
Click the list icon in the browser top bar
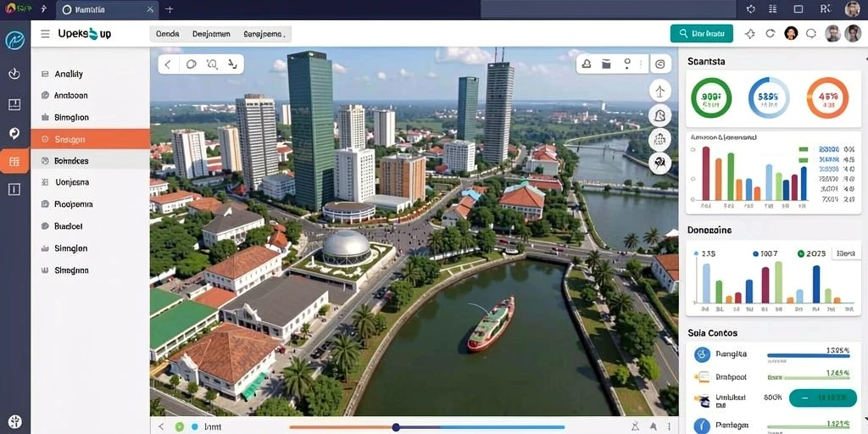pyautogui.click(x=773, y=8)
